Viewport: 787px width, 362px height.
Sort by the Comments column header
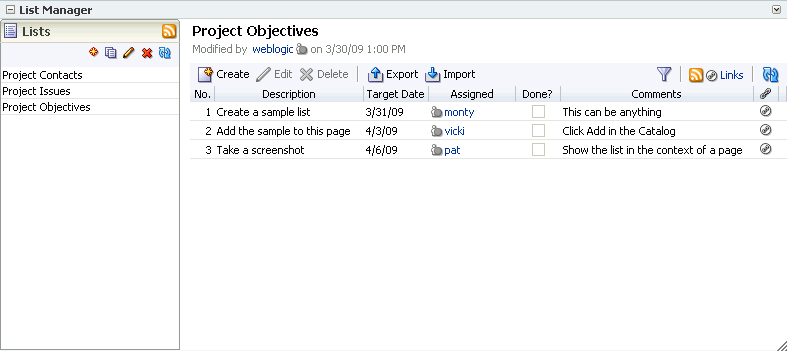[x=656, y=94]
